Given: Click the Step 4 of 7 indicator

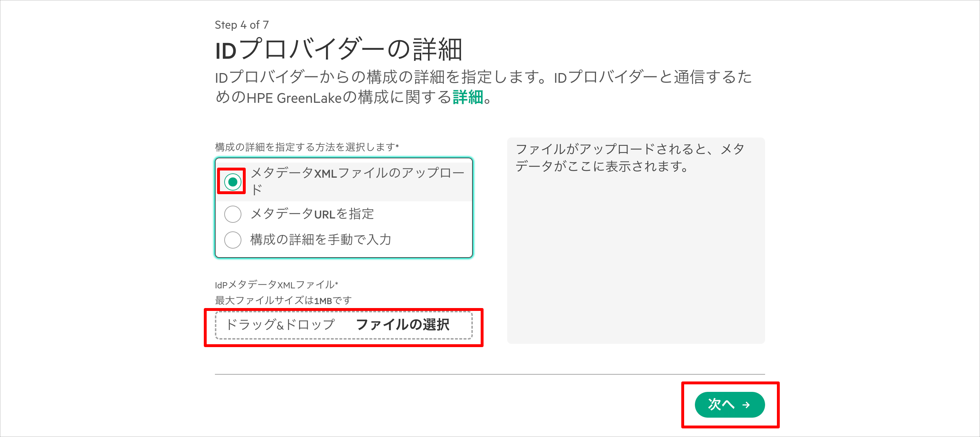Looking at the screenshot, I should pos(242,25).
